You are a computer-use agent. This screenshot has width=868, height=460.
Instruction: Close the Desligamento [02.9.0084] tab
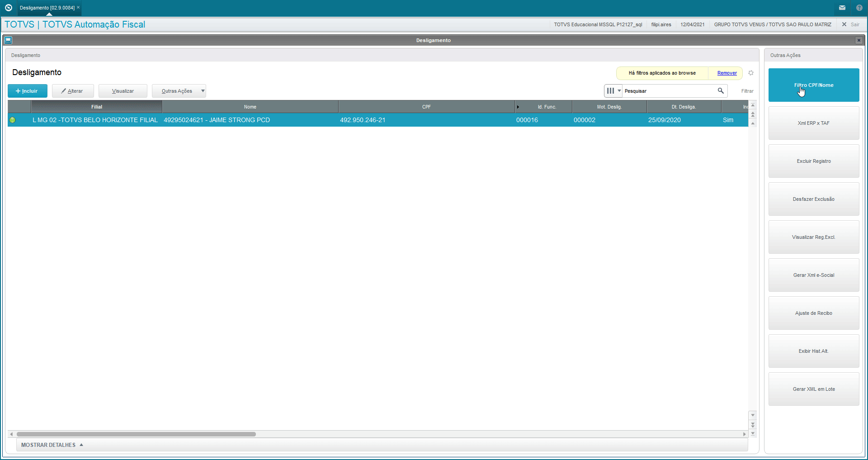point(78,7)
